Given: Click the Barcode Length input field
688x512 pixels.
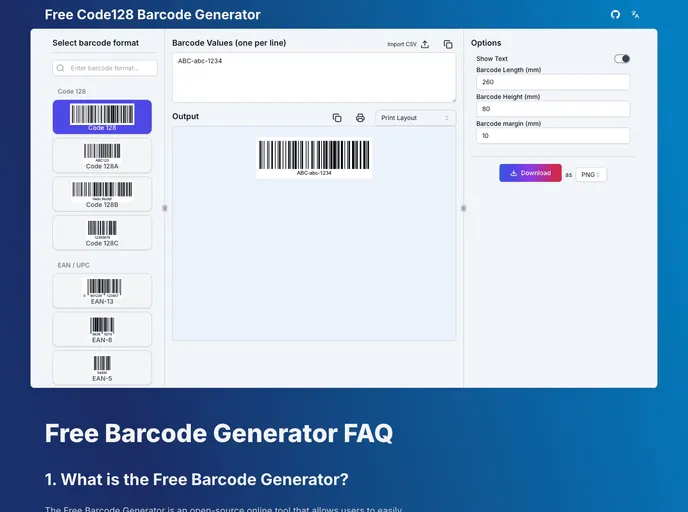Looking at the screenshot, I should click(x=553, y=82).
